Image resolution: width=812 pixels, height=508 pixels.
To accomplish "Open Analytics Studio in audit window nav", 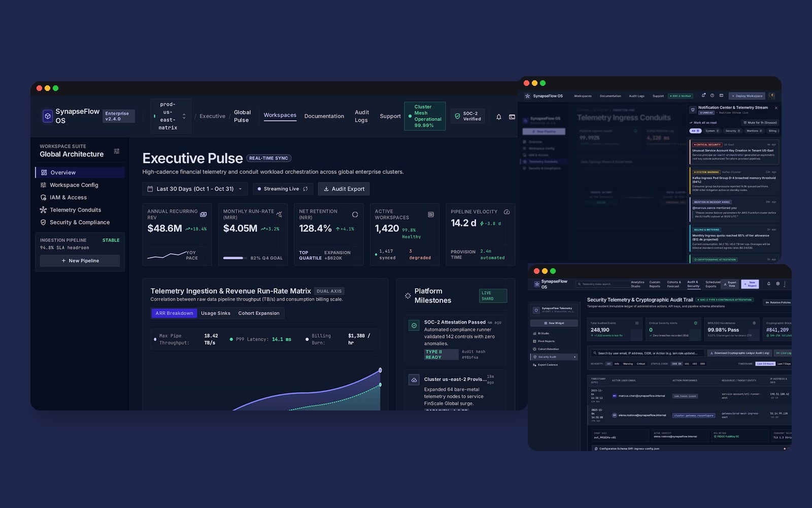I will pos(637,284).
